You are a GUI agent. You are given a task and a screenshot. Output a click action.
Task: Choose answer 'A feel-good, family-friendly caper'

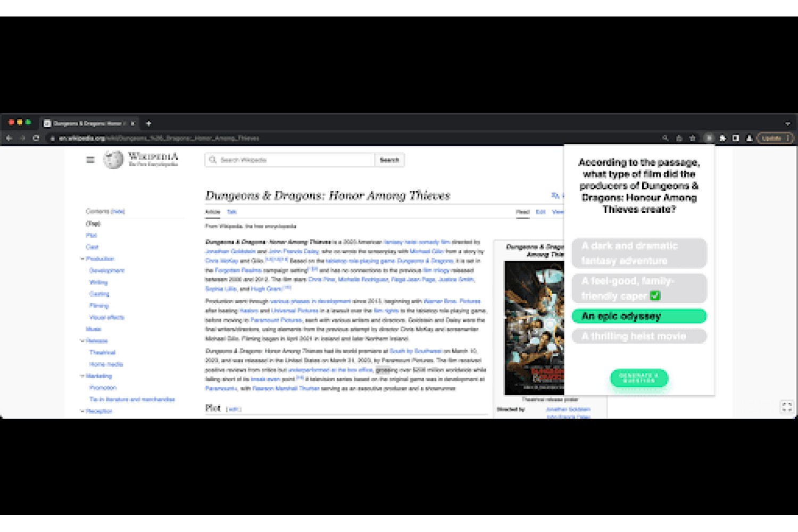(x=639, y=288)
